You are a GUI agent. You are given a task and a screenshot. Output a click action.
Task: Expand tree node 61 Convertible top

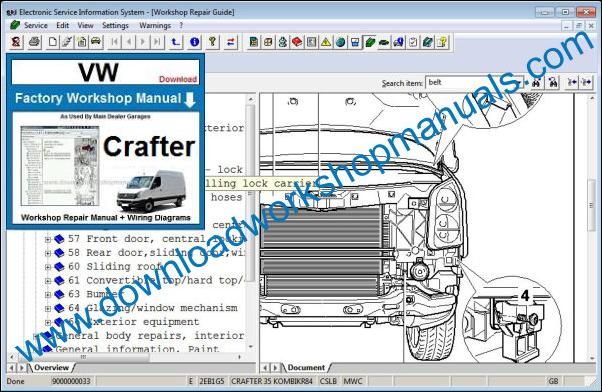[x=48, y=281]
